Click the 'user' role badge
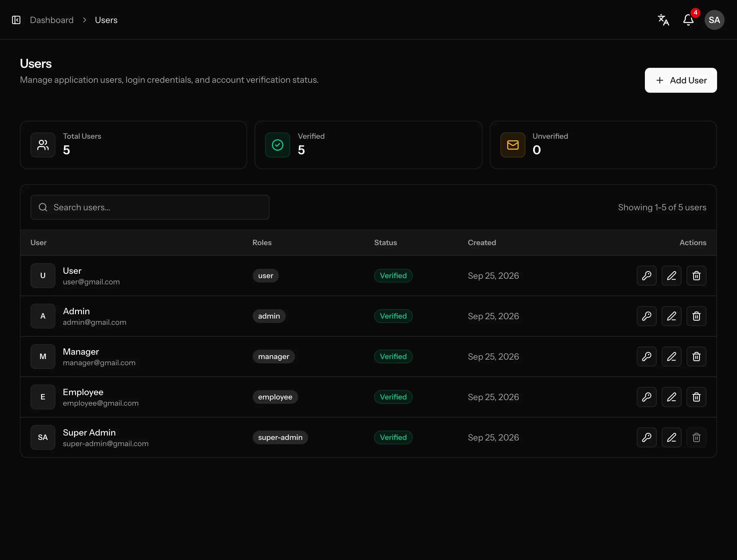Viewport: 737px width, 560px height. pyautogui.click(x=265, y=276)
